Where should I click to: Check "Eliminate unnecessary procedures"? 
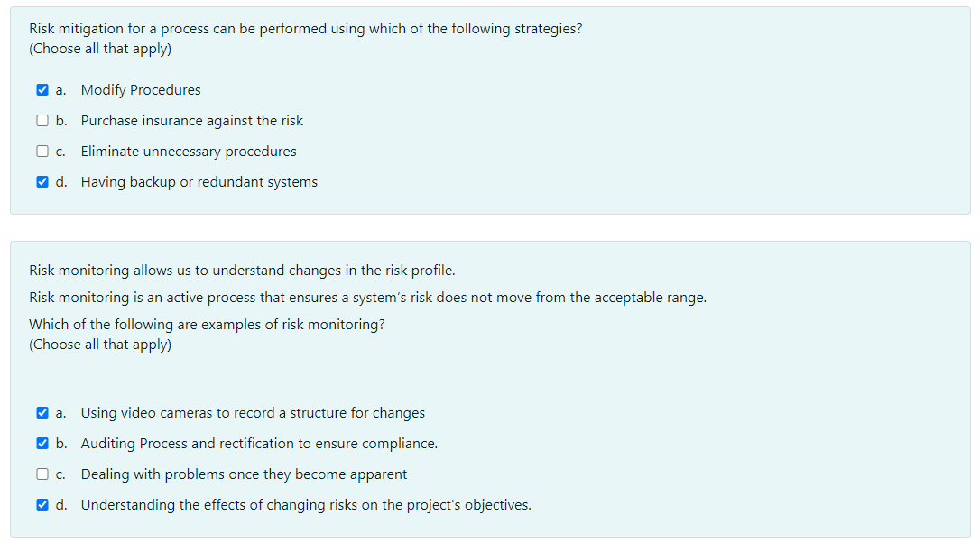click(42, 151)
